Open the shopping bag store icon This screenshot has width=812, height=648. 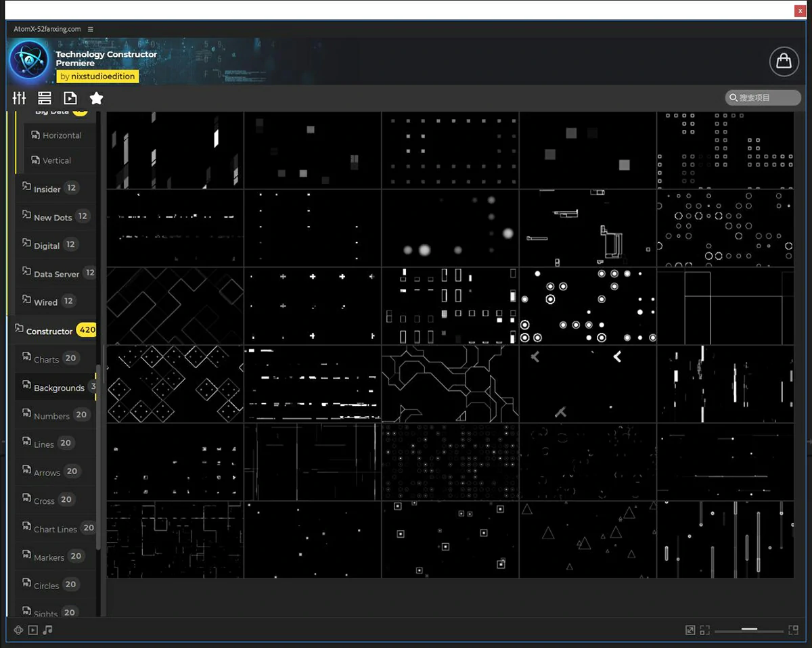click(784, 62)
